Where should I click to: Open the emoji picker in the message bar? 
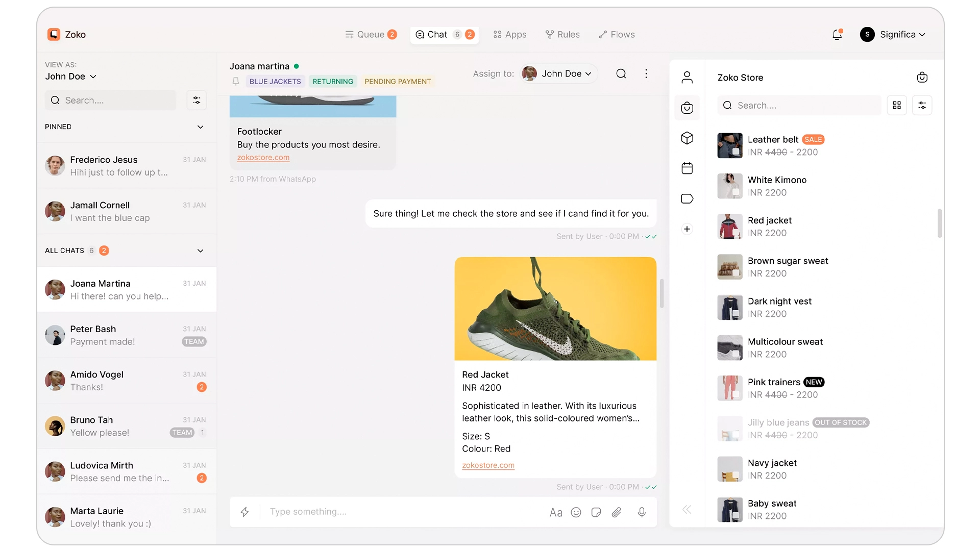click(x=576, y=512)
